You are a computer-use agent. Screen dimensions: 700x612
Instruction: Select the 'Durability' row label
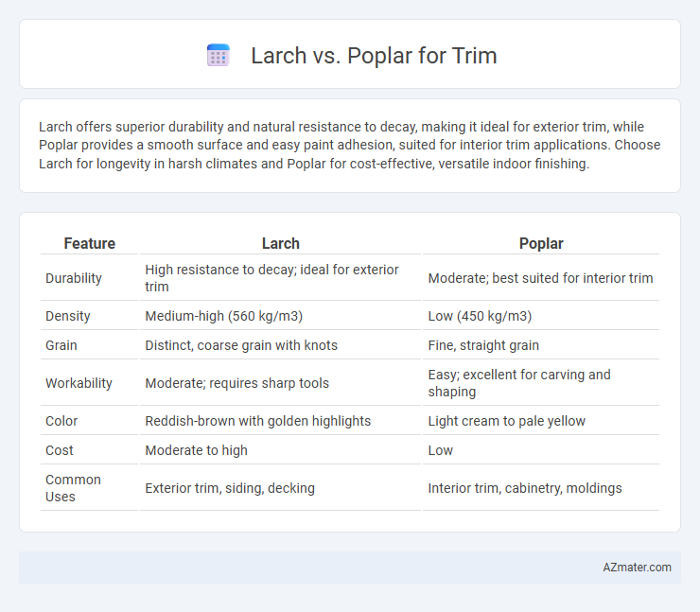point(74,278)
